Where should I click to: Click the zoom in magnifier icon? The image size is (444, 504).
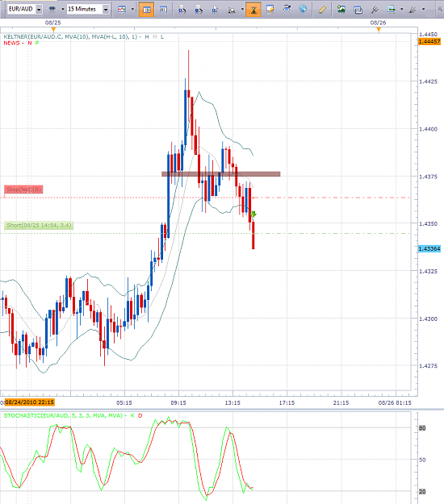(x=182, y=10)
